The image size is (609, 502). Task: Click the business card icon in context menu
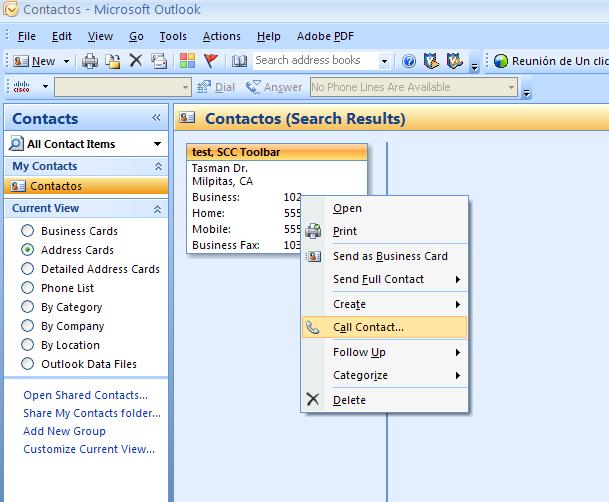tap(313, 256)
